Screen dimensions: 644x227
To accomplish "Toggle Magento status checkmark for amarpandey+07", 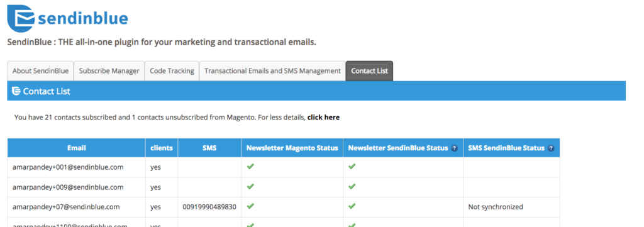I will [250, 206].
